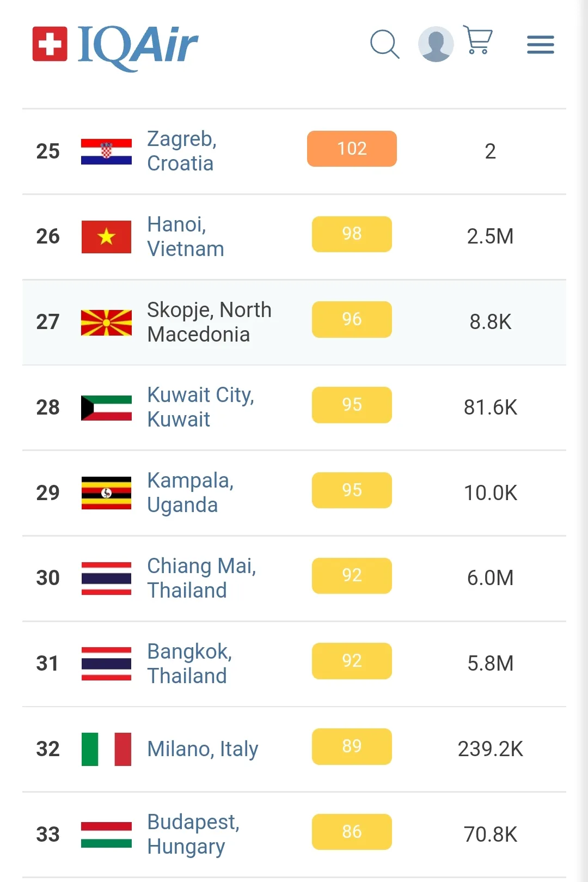Select the Skopje, North Macedonia row
This screenshot has height=882, width=588.
pos(294,322)
